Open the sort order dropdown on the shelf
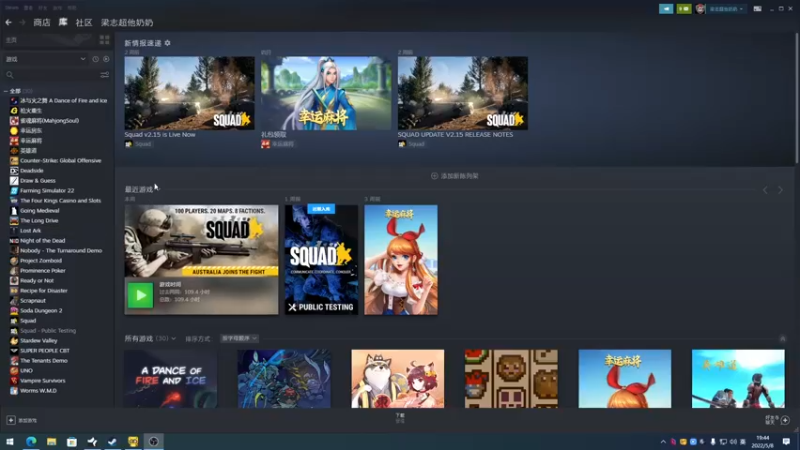The image size is (800, 450). coord(239,338)
